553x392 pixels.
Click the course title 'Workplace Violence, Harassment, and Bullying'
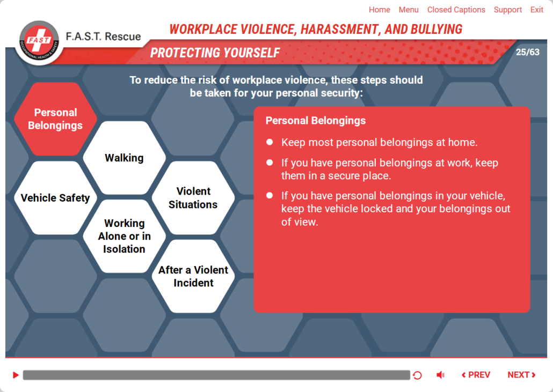point(316,29)
